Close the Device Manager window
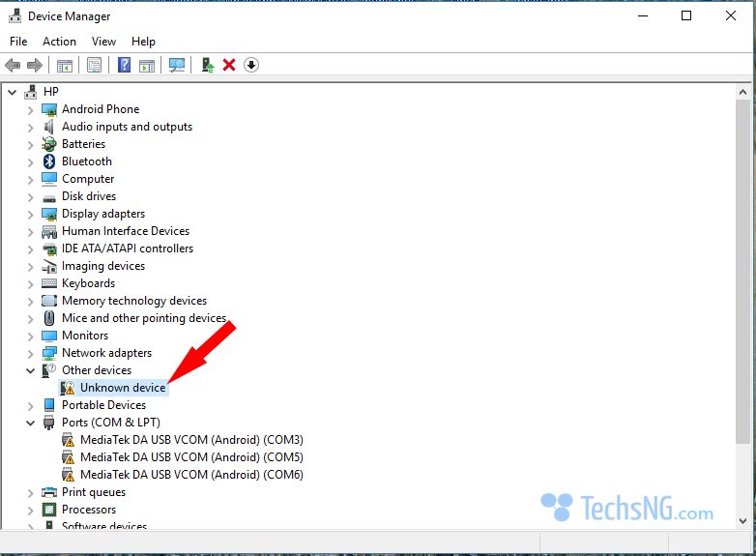 tap(731, 15)
